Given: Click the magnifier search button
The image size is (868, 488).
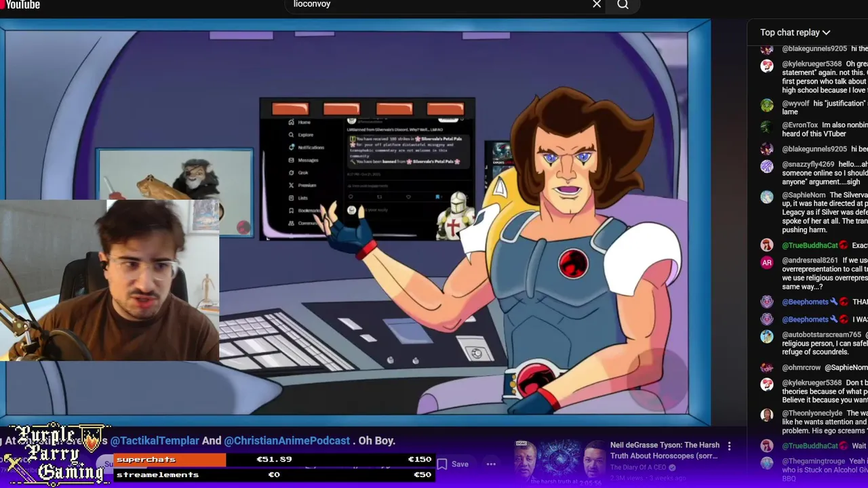Looking at the screenshot, I should (x=623, y=5).
